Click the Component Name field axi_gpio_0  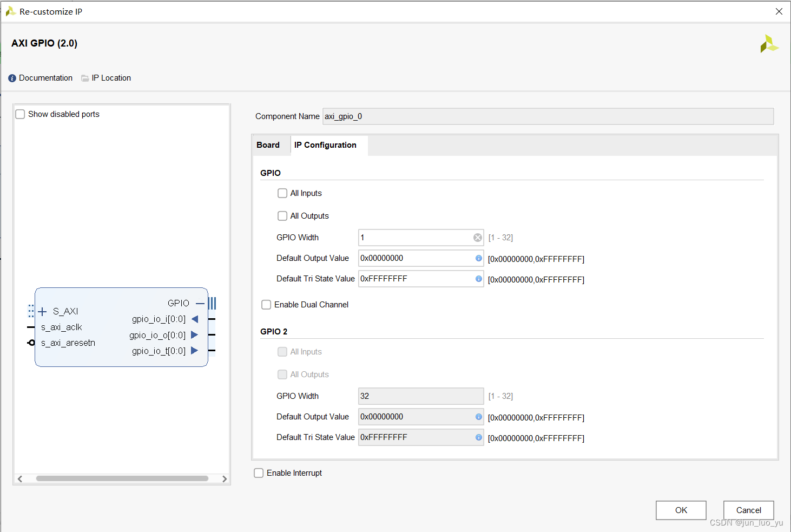[x=548, y=116]
